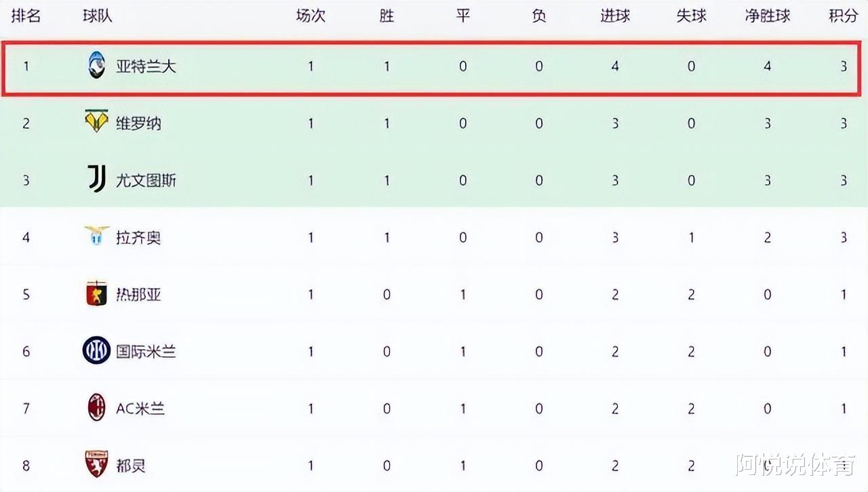Click the Atalanta club crest icon
The image size is (868, 492).
click(x=97, y=66)
